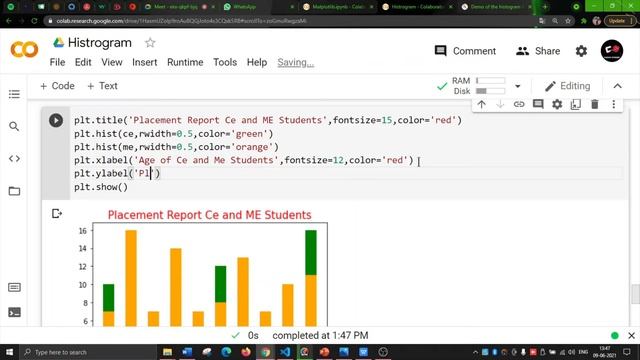Open cell editor settings gear icon

(557, 104)
